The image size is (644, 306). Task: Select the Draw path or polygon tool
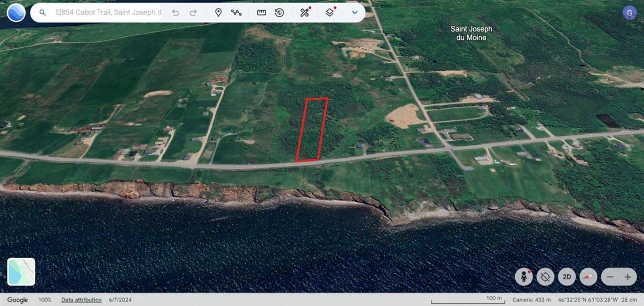point(236,12)
